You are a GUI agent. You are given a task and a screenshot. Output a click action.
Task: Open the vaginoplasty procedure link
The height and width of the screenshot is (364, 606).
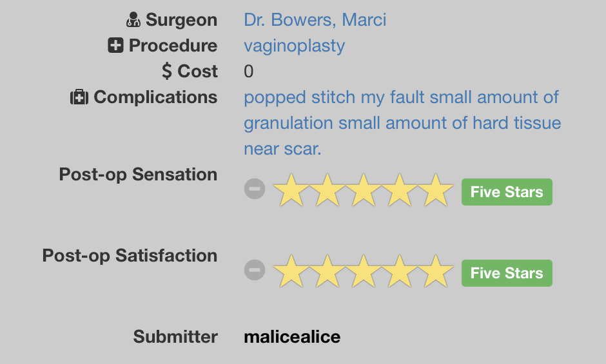click(294, 46)
